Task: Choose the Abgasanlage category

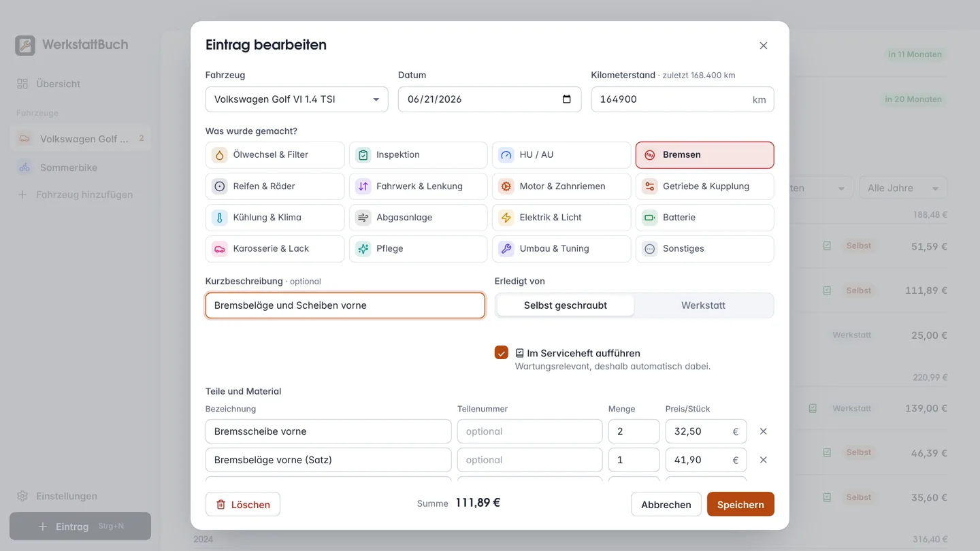Action: 418,218
